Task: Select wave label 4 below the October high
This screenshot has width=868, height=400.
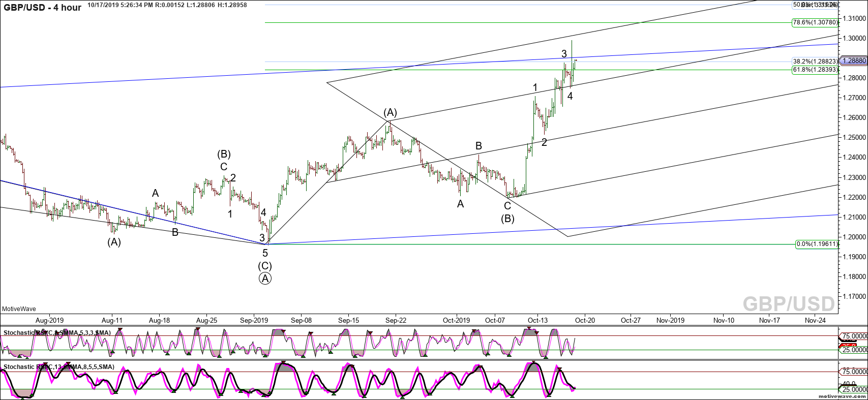Action: click(570, 96)
